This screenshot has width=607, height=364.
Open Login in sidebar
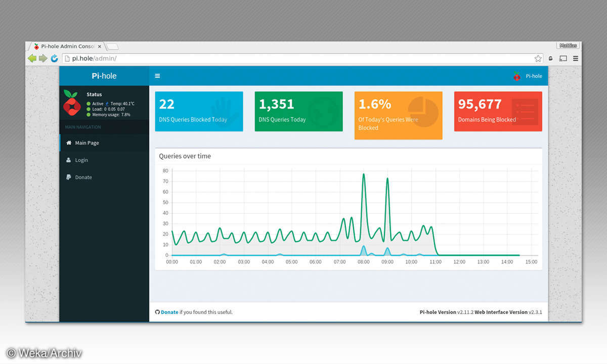coord(104,160)
